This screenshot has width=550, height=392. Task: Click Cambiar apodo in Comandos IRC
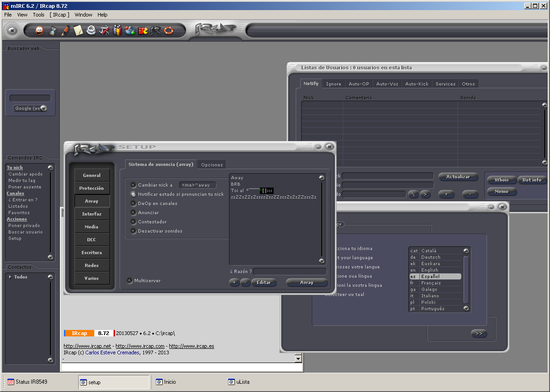(26, 174)
